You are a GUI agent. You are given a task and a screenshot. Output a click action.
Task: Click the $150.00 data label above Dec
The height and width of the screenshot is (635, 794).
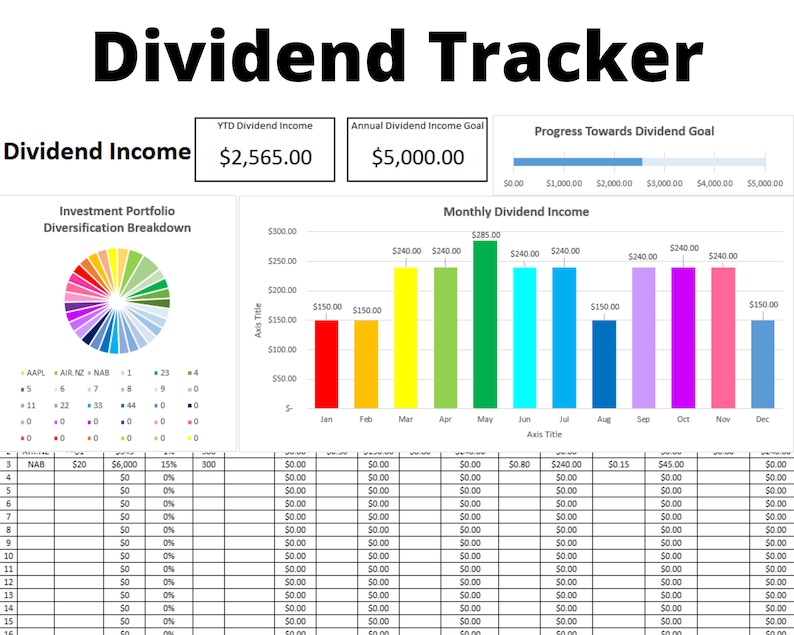click(x=764, y=304)
